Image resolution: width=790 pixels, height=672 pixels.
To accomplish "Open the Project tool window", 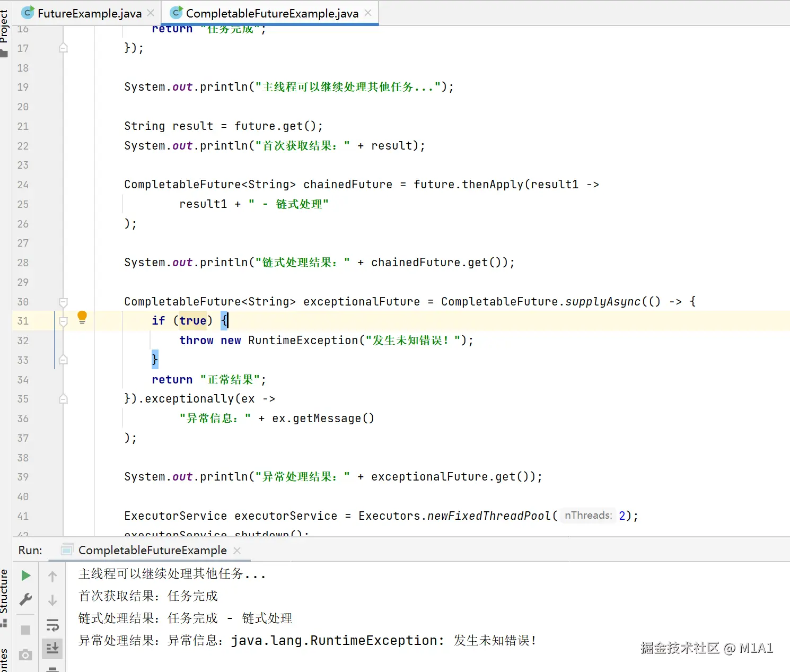I will (4, 32).
